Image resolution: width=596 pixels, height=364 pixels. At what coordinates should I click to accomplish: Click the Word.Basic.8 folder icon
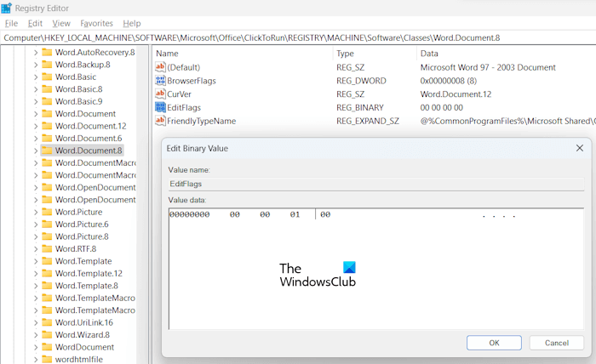click(x=47, y=88)
